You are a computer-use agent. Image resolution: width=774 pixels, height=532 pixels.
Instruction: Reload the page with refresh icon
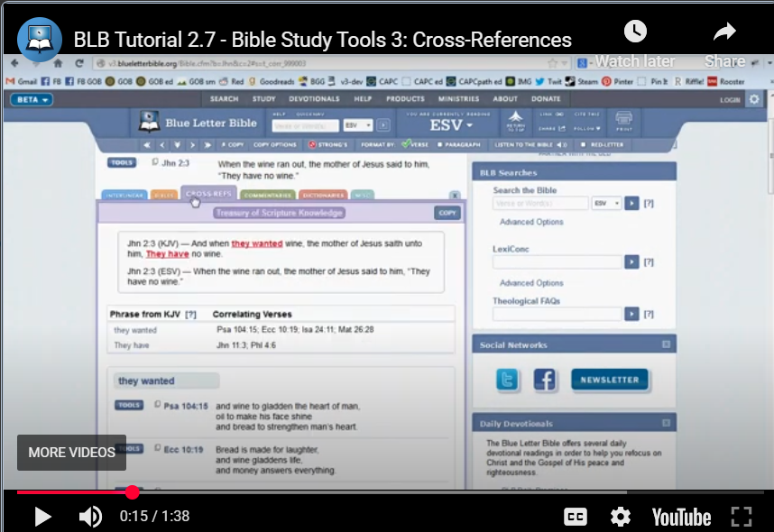point(79,63)
